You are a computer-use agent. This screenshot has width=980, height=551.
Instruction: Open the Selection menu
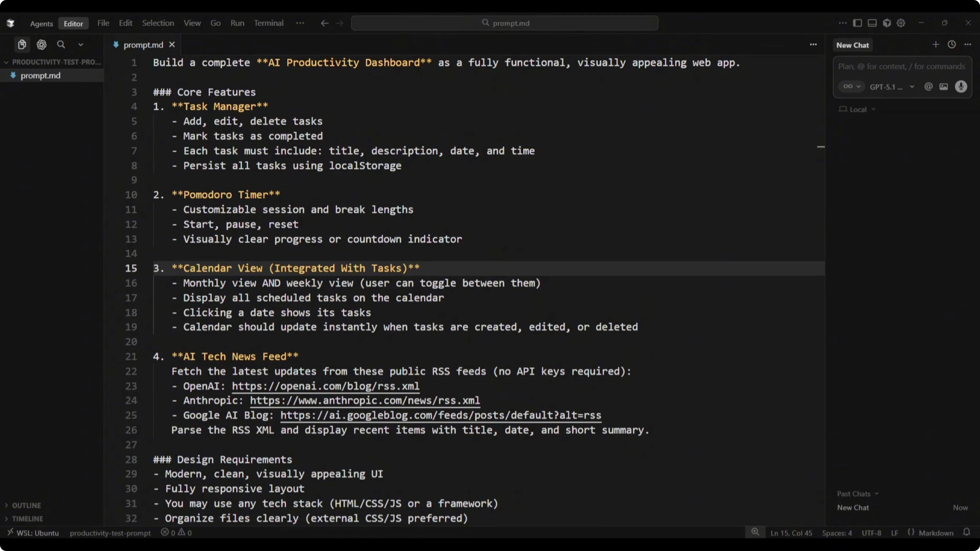158,23
